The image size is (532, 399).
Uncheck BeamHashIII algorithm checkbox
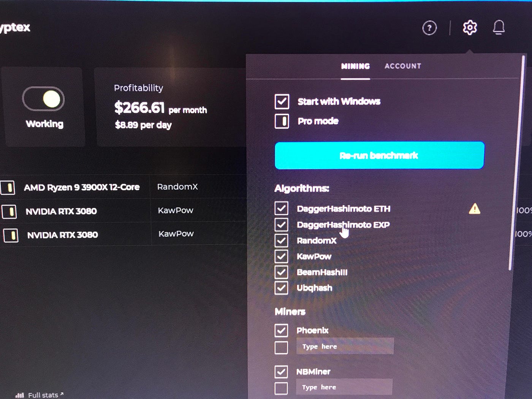coord(281,272)
